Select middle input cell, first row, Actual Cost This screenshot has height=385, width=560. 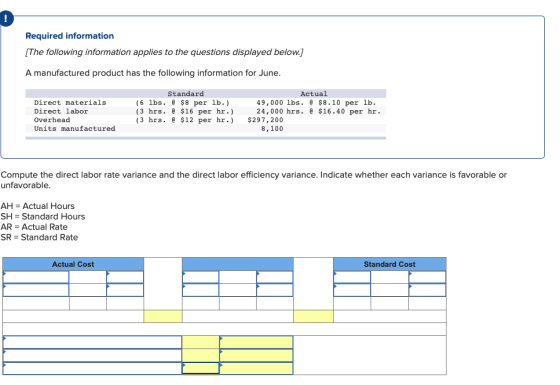tap(88, 277)
